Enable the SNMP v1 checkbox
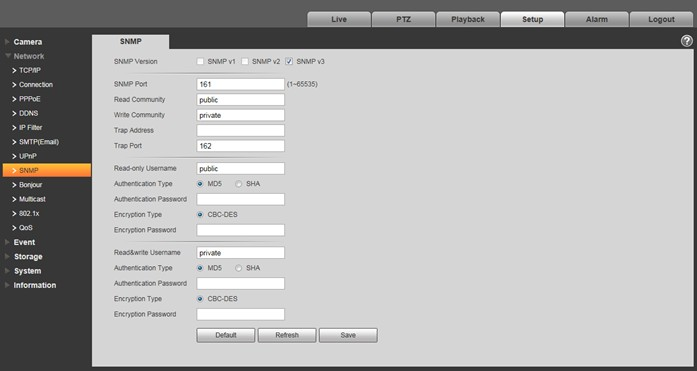The height and width of the screenshot is (371, 697). [200, 61]
